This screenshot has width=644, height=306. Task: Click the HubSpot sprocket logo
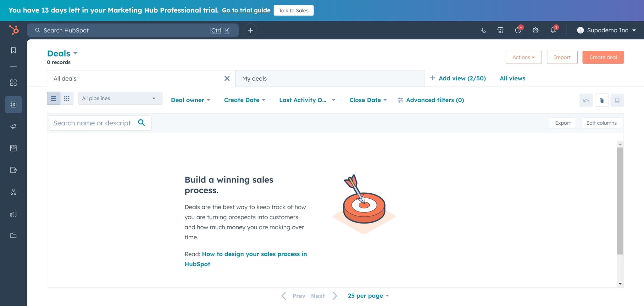coord(14,30)
